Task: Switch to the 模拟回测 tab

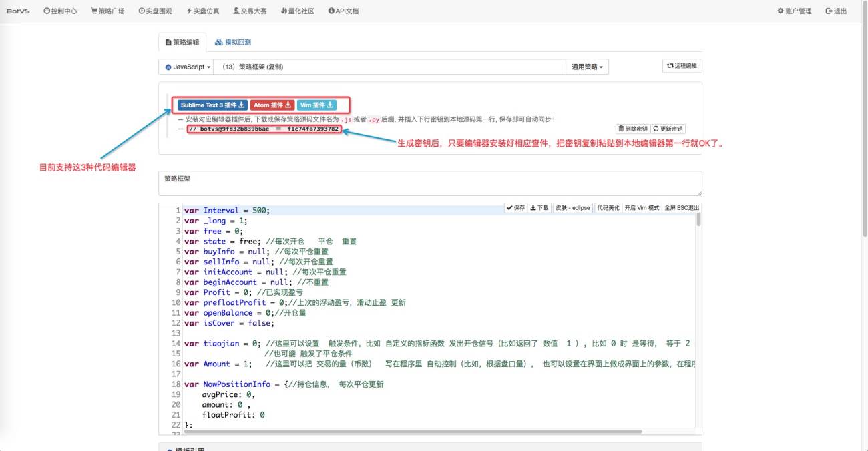Action: coord(233,42)
